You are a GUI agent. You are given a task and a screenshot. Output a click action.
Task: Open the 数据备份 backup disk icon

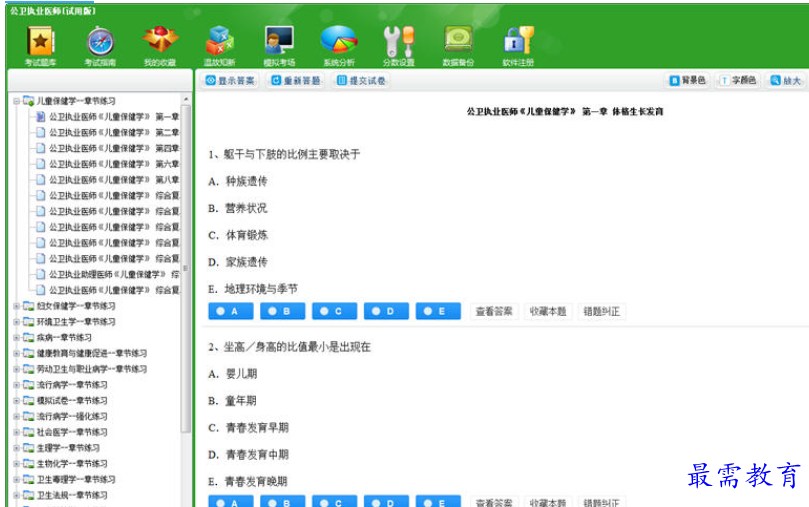coord(458,46)
